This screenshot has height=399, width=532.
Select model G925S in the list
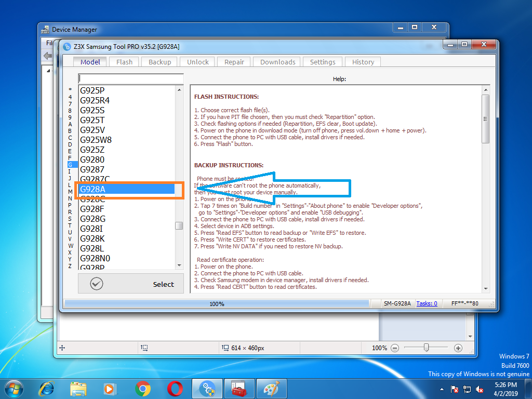click(x=127, y=110)
